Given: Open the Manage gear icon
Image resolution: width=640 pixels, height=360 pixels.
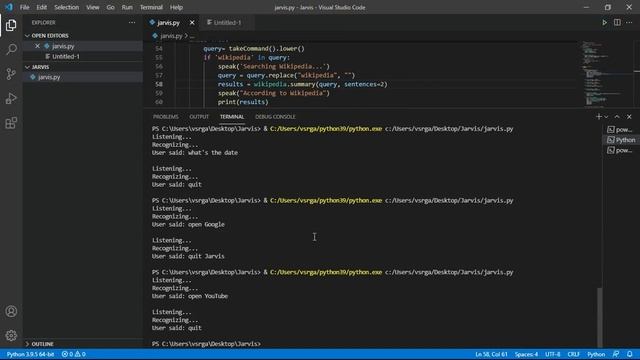Looking at the screenshot, I should (11, 336).
